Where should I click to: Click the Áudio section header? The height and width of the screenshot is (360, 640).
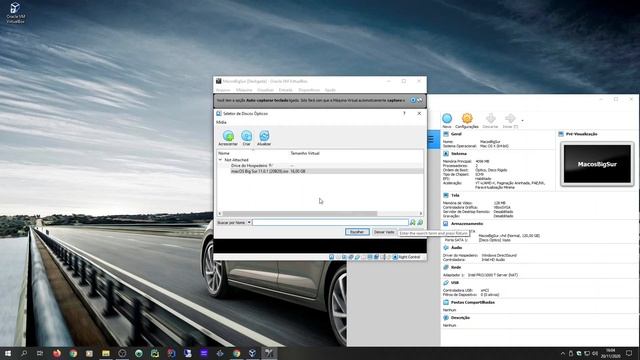(456, 248)
